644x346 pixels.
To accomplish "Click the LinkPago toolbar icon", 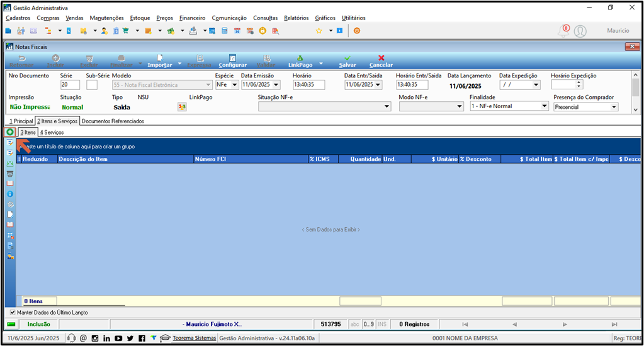I will pyautogui.click(x=300, y=58).
